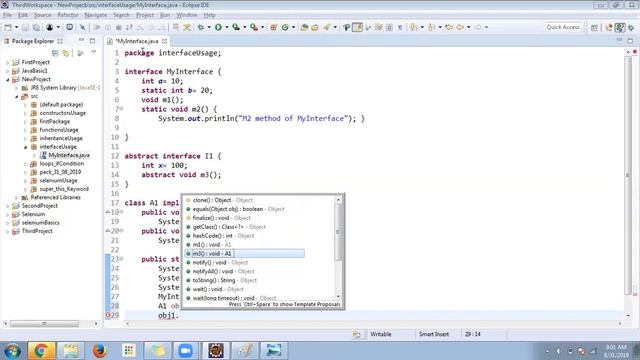
Task: Toggle Link with Editor in Package Explorer
Action: click(65, 53)
